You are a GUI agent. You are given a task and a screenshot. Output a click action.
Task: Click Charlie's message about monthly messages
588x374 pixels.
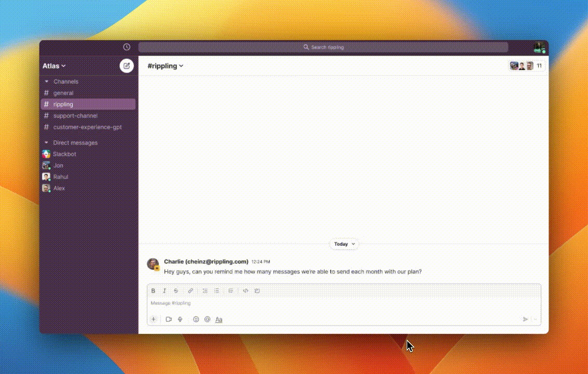pyautogui.click(x=292, y=272)
